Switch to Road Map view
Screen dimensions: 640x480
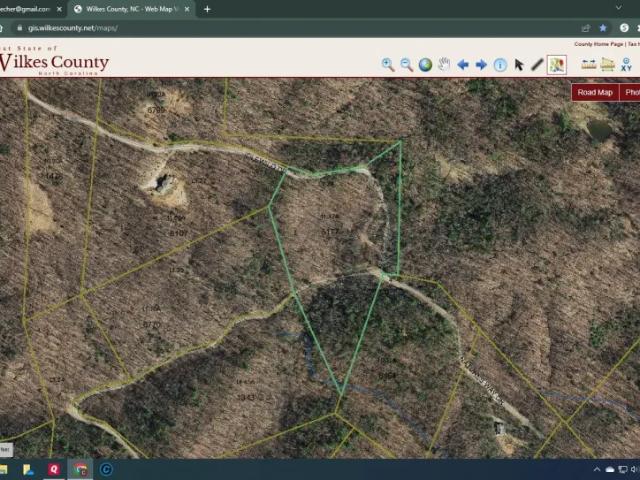[x=595, y=92]
